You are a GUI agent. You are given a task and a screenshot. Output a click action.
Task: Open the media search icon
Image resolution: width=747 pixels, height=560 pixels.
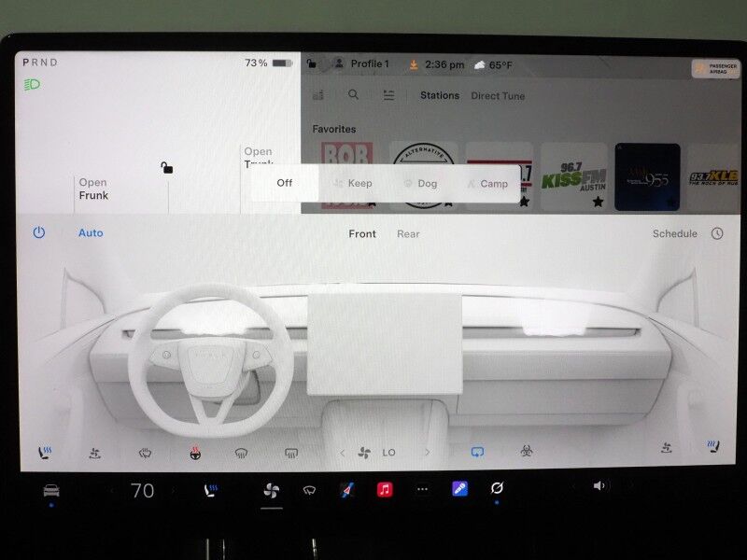tap(353, 95)
